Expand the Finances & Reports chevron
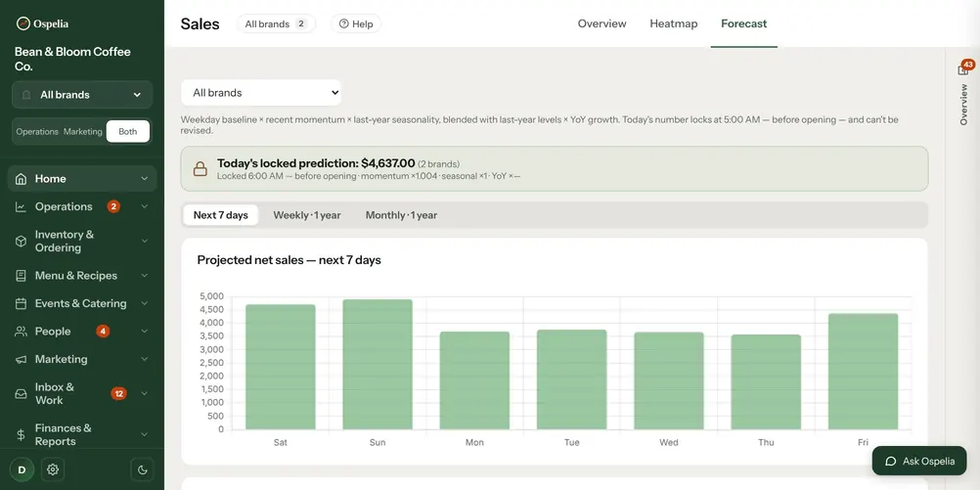The image size is (980, 490). (145, 435)
